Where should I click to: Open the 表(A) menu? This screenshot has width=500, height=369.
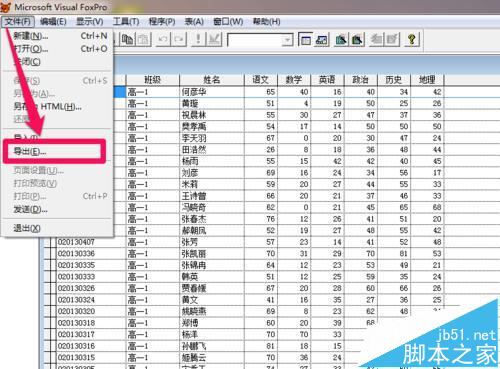click(194, 22)
